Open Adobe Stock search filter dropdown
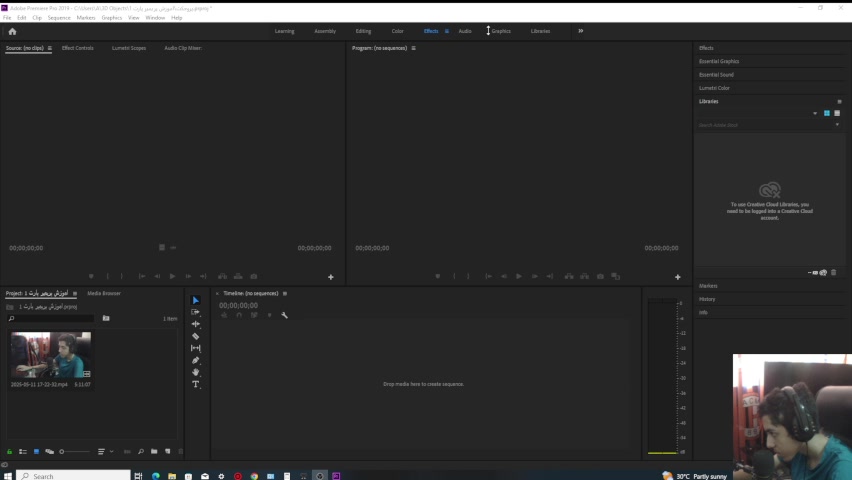852x480 pixels. (837, 124)
